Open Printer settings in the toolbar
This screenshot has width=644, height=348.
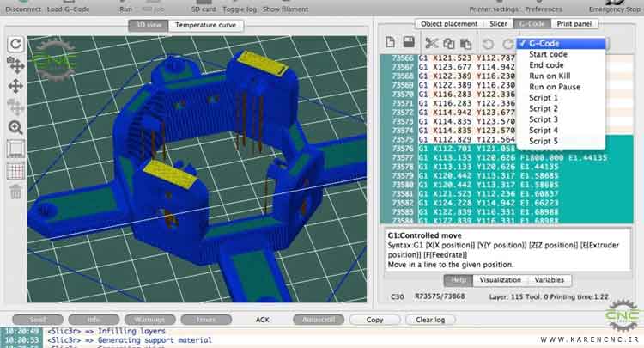[494, 8]
